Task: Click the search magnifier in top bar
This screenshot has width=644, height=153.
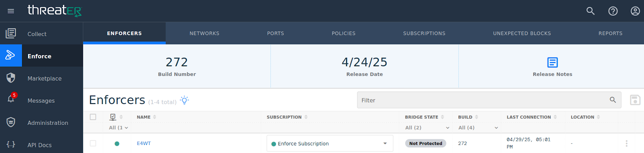Action: (590, 11)
